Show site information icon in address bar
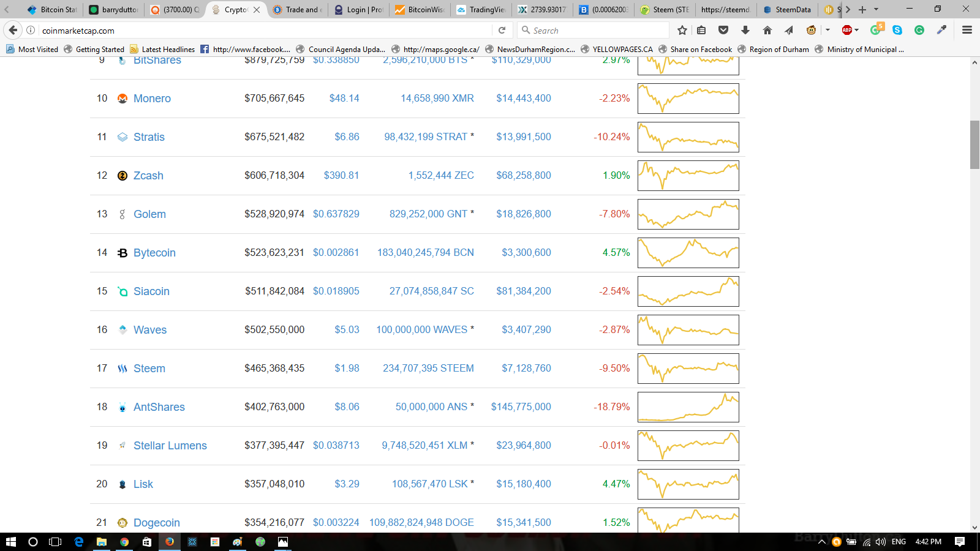Viewport: 980px width, 551px height. (31, 30)
